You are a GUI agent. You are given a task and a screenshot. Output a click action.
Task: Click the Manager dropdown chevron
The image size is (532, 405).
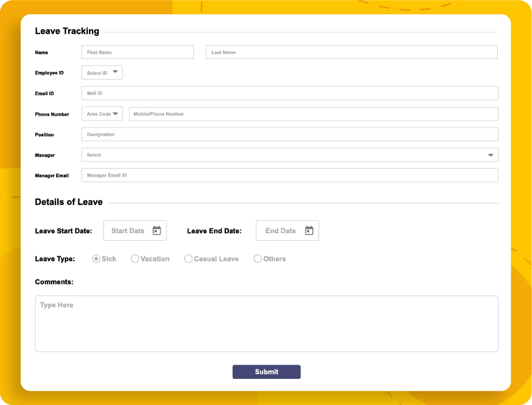pos(490,154)
